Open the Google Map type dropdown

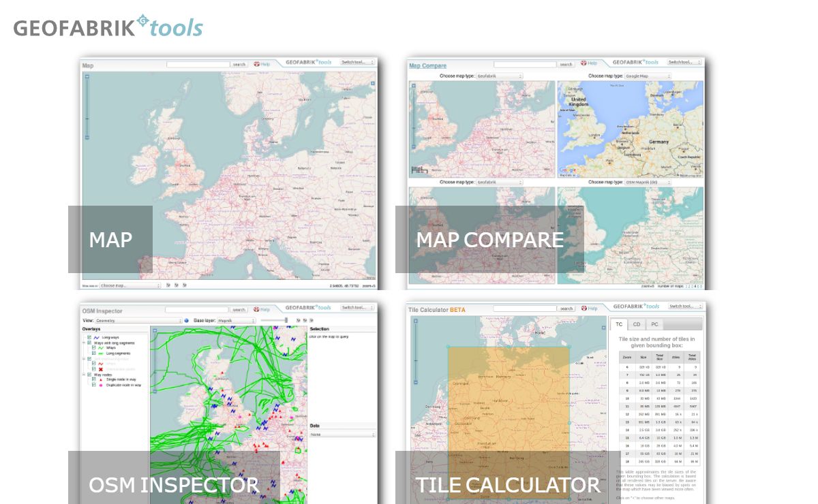pyautogui.click(x=648, y=76)
